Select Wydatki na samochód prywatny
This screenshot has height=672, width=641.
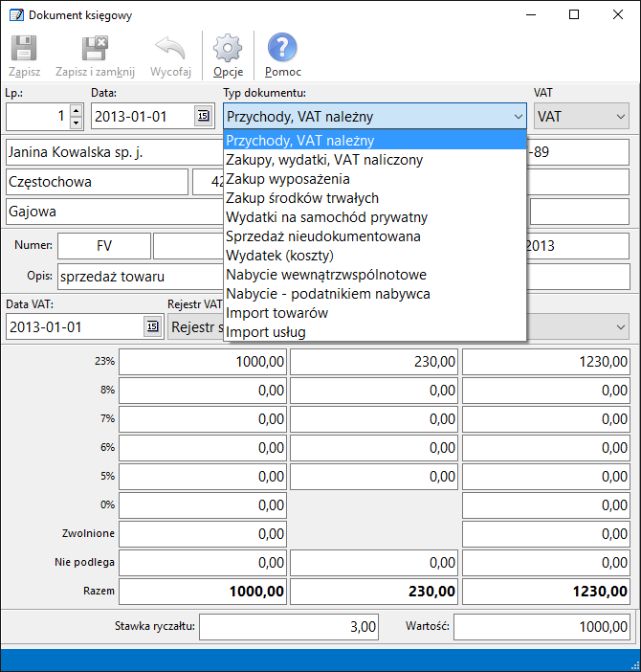pos(326,217)
